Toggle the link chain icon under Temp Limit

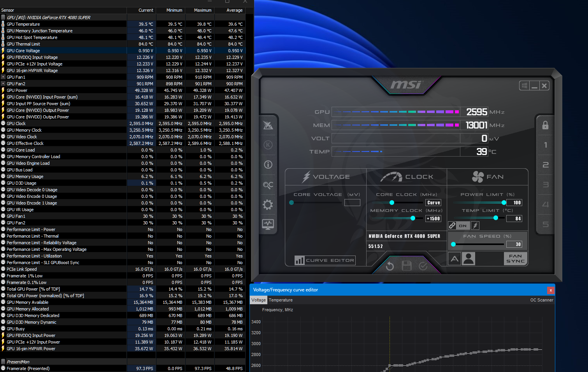452,226
